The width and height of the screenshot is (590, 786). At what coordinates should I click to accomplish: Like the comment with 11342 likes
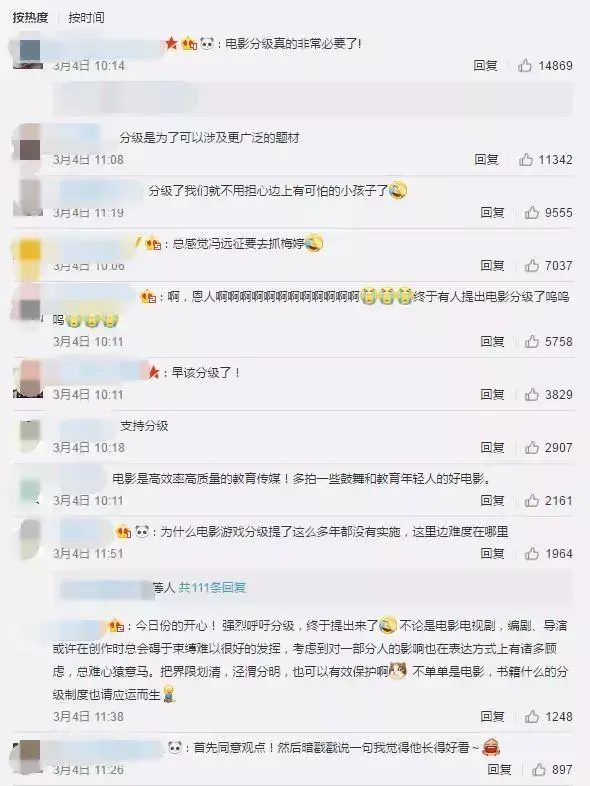coord(525,159)
